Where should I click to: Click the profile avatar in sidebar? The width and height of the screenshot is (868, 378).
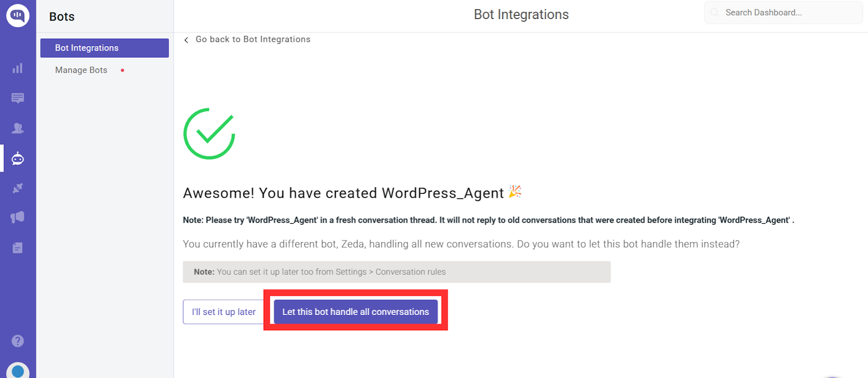click(x=17, y=370)
